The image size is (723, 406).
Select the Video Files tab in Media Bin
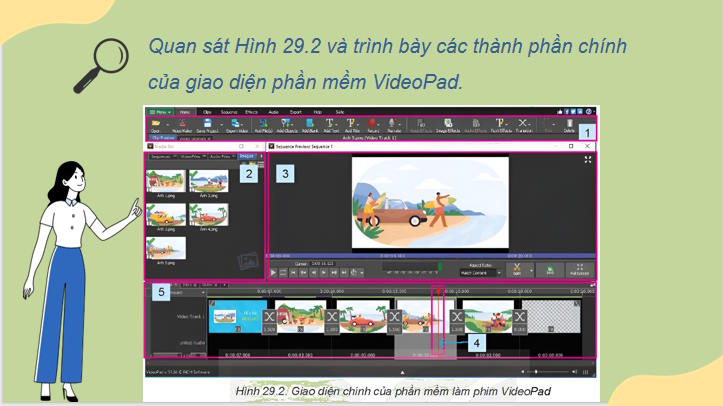tap(193, 157)
